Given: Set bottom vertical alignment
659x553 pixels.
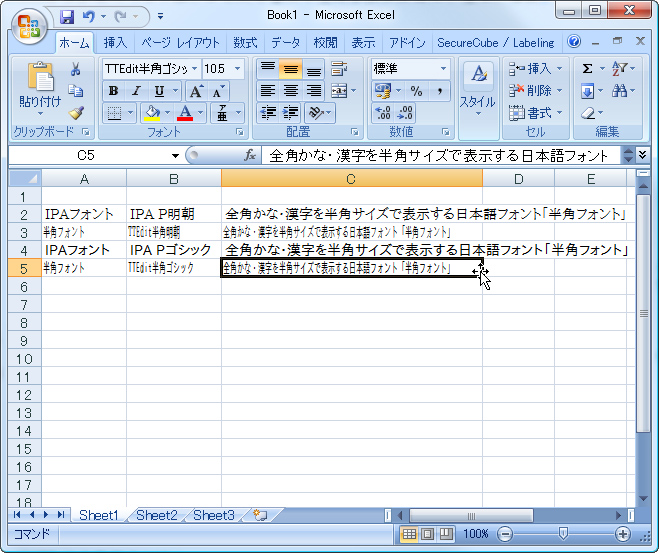Looking at the screenshot, I should [314, 68].
